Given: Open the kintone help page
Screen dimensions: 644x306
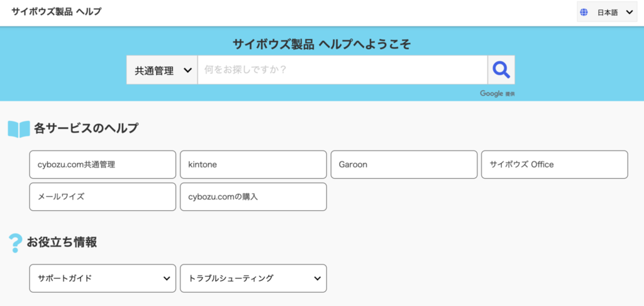Looking at the screenshot, I should [253, 164].
